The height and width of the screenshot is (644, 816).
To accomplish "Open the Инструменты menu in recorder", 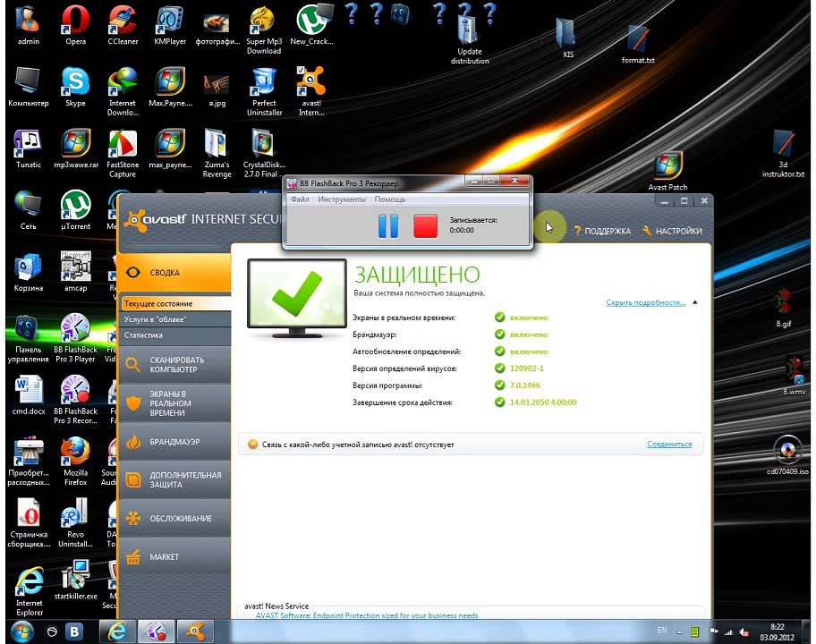I will click(x=342, y=199).
